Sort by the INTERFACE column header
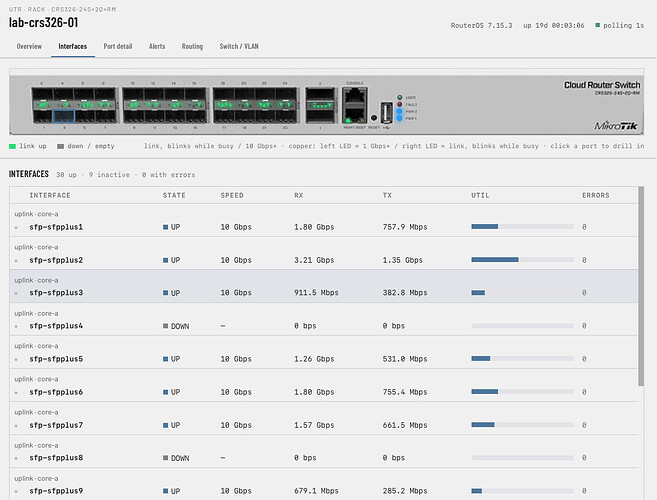Viewport: 657px width, 500px height. click(x=50, y=195)
